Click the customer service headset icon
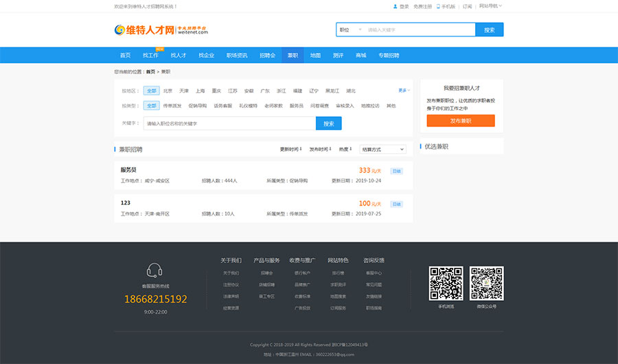This screenshot has height=364, width=618. [155, 271]
